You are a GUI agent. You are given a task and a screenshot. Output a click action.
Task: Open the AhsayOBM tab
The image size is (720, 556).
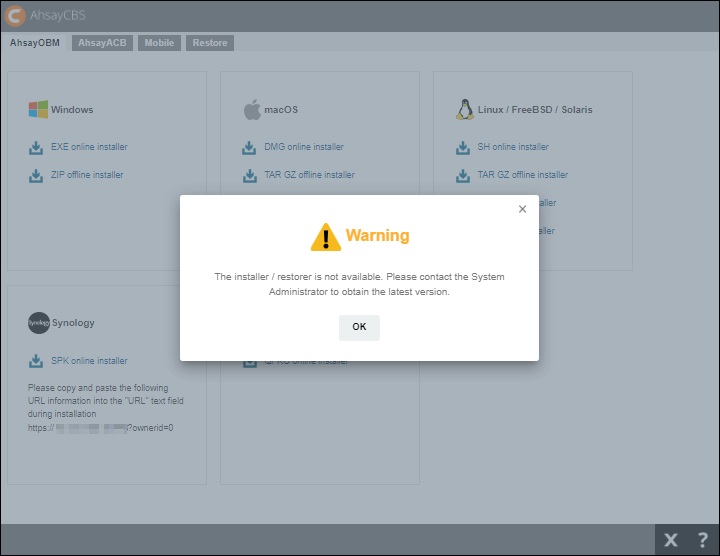35,43
